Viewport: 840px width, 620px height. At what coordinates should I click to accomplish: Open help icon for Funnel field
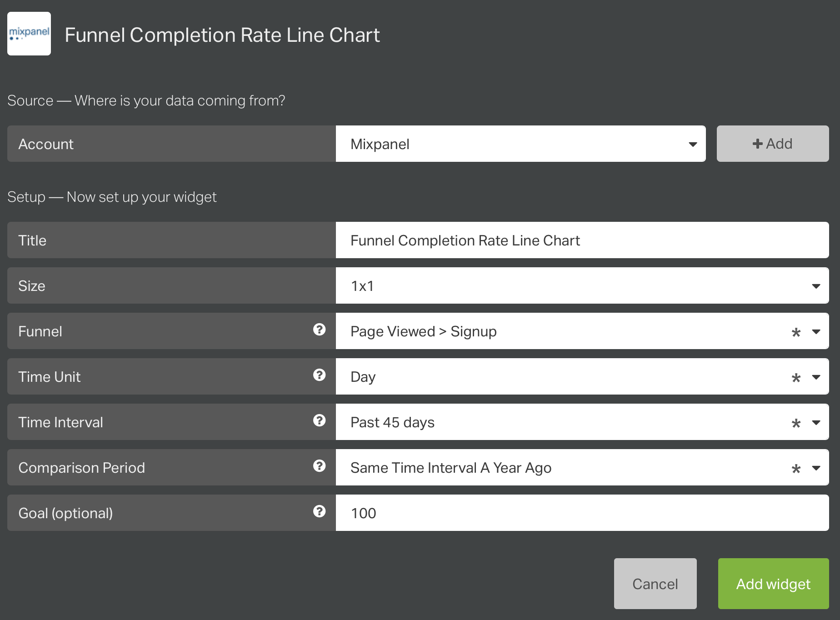tap(320, 330)
